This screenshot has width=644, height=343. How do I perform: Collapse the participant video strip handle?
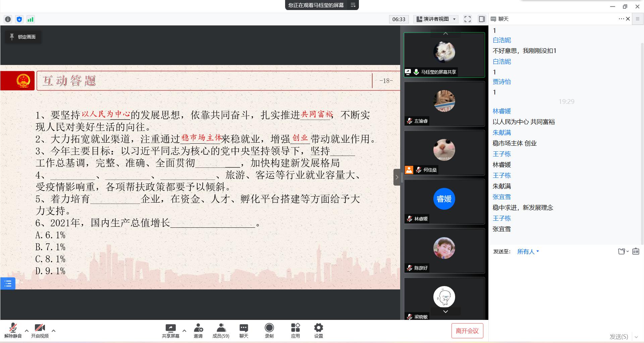pyautogui.click(x=397, y=177)
